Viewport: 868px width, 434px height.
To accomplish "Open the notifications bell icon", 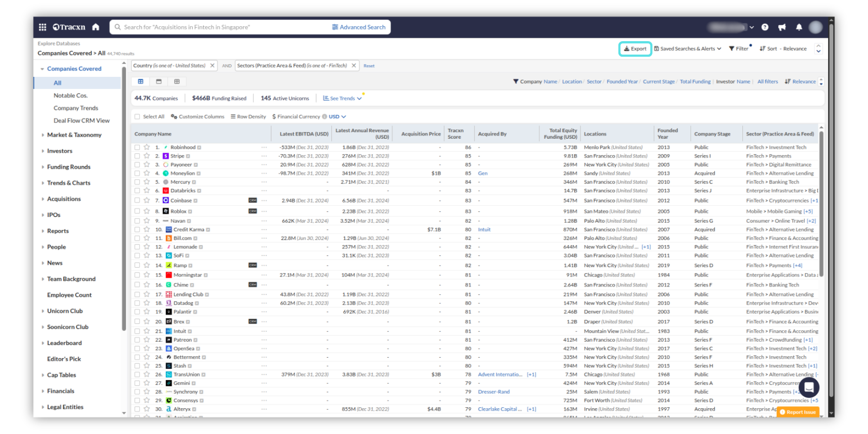I will (799, 27).
